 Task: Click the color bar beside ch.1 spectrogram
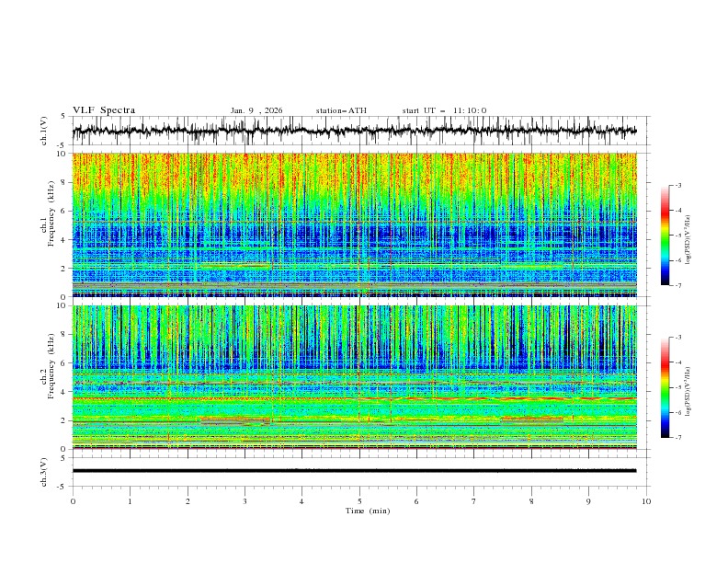point(665,236)
